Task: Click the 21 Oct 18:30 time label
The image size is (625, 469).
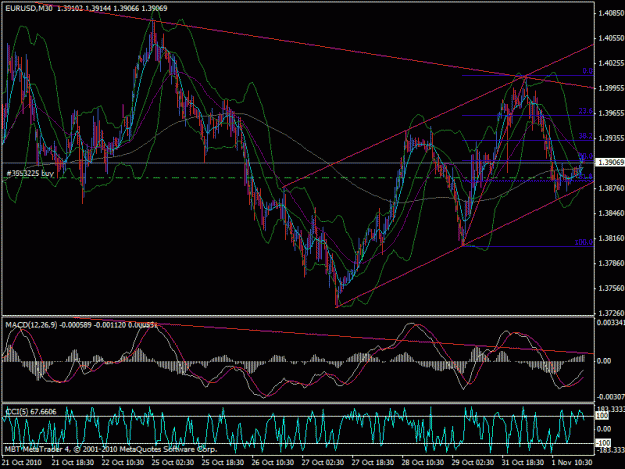Action: point(73,463)
